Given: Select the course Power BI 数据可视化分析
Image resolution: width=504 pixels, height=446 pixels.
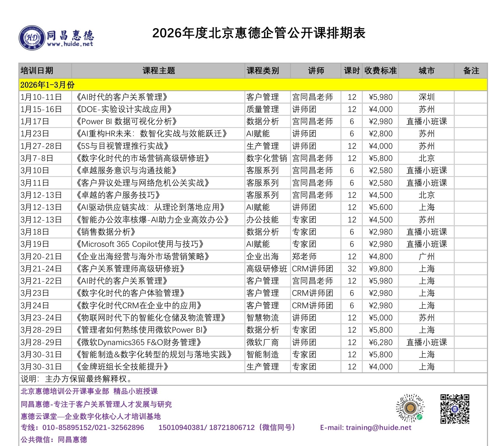Looking at the screenshot, I should point(126,121).
